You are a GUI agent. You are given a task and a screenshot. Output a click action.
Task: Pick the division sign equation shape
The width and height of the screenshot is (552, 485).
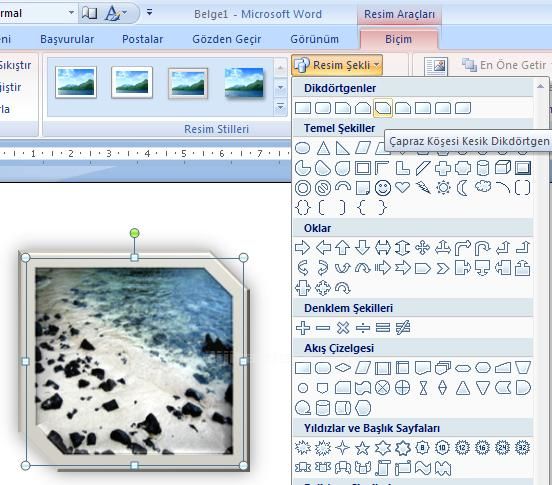click(x=363, y=328)
